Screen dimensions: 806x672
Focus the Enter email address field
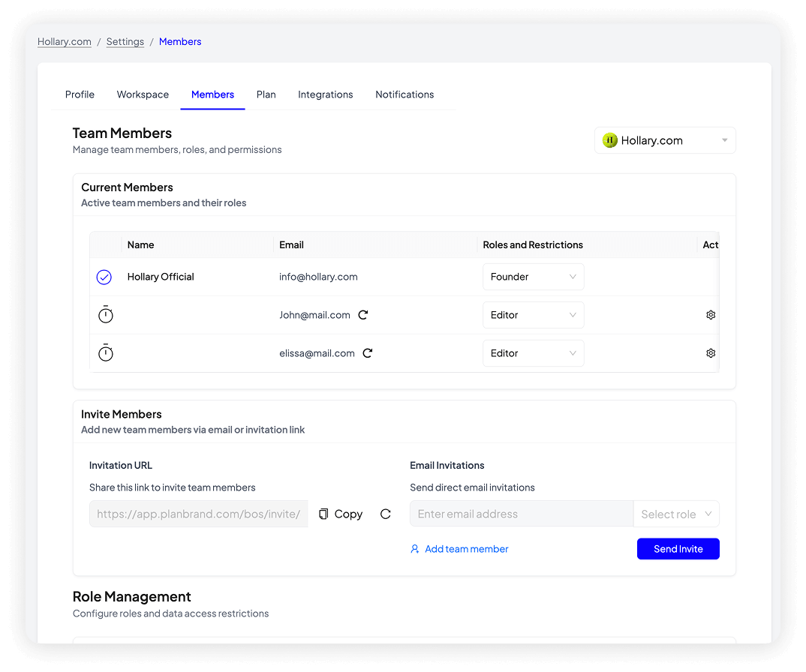click(x=522, y=514)
